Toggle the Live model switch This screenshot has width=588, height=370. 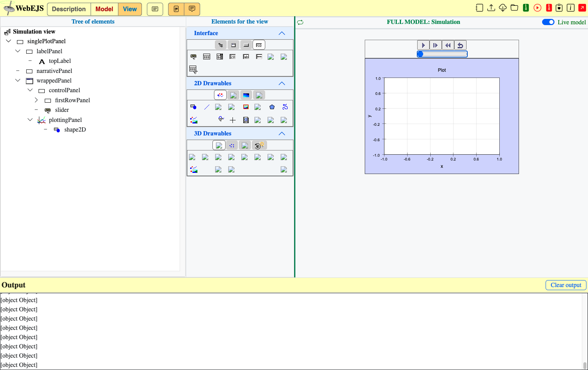point(548,22)
